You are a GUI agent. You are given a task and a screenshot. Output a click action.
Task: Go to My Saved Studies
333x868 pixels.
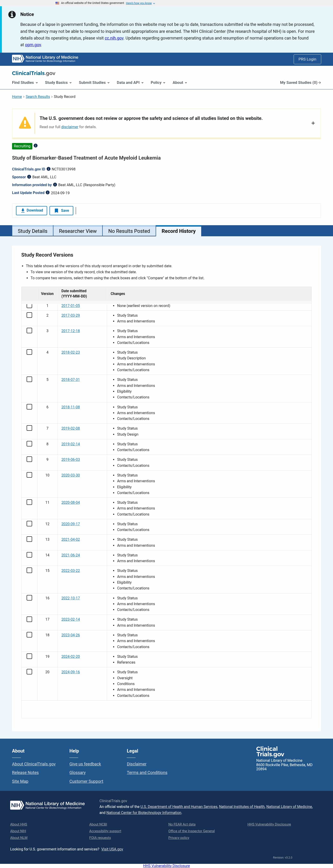[300, 82]
